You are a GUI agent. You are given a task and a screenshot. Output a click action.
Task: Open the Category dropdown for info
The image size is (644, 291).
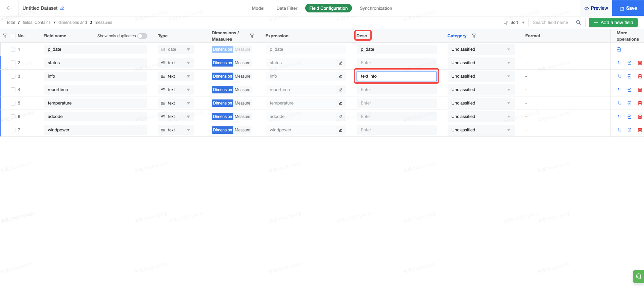tap(481, 76)
